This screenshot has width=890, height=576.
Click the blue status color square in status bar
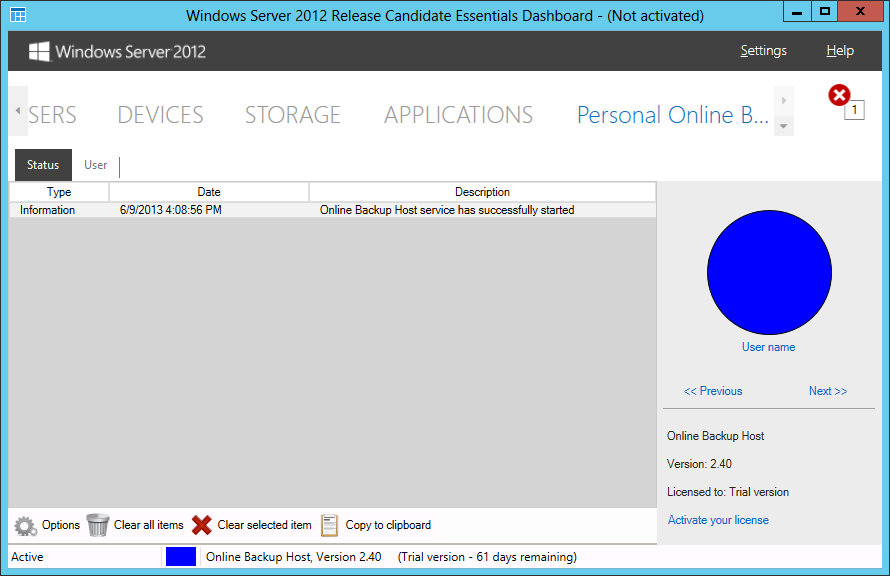pos(181,557)
